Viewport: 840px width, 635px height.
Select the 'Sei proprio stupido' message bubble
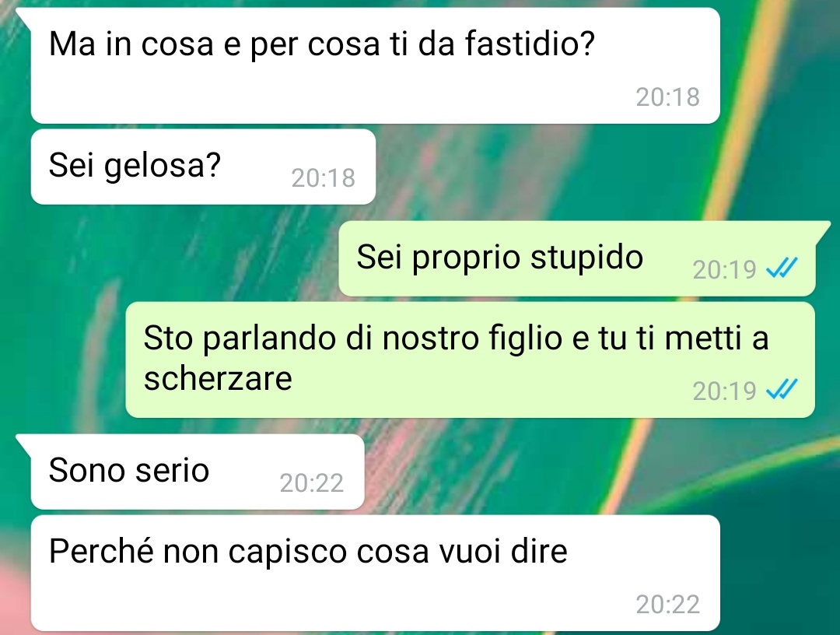[x=577, y=258]
